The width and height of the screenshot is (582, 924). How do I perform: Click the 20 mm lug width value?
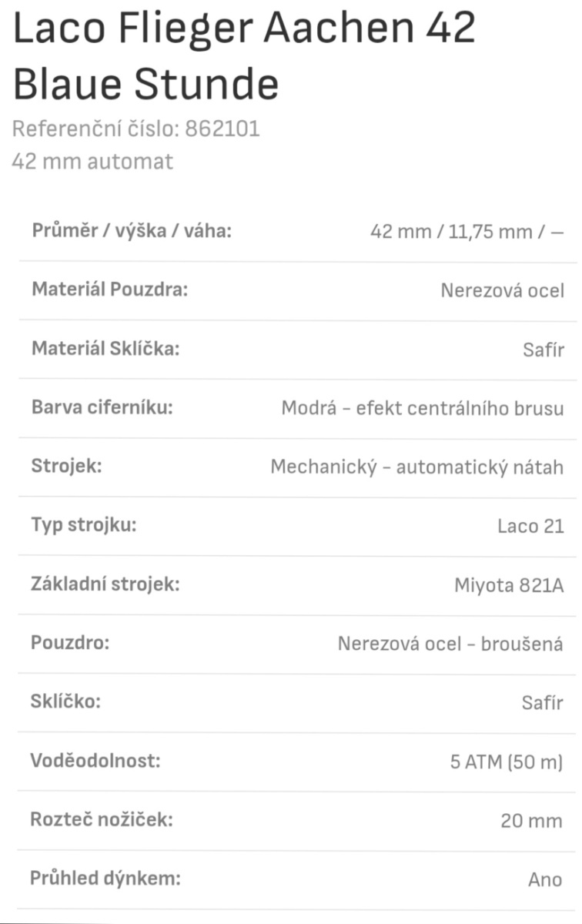531,821
